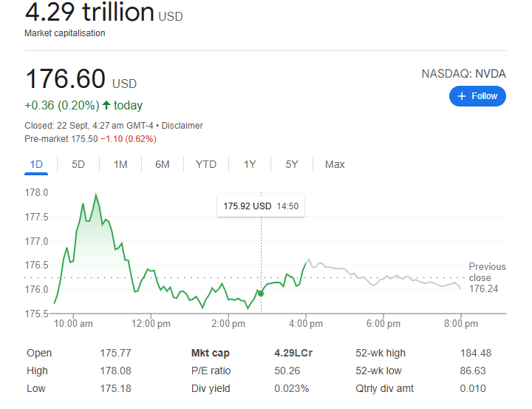
Task: Click the plus icon on Follow
Action: coord(462,96)
